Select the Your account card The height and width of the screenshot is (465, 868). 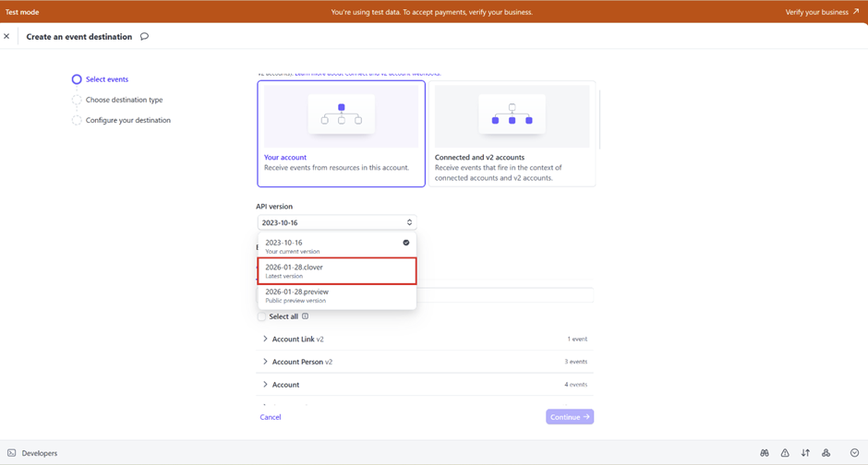pyautogui.click(x=341, y=134)
